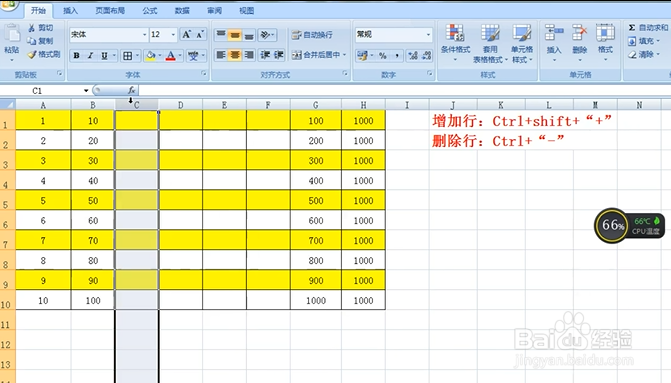The height and width of the screenshot is (383, 671).
Task: Open the font size 12 dropdown
Action: click(x=173, y=35)
